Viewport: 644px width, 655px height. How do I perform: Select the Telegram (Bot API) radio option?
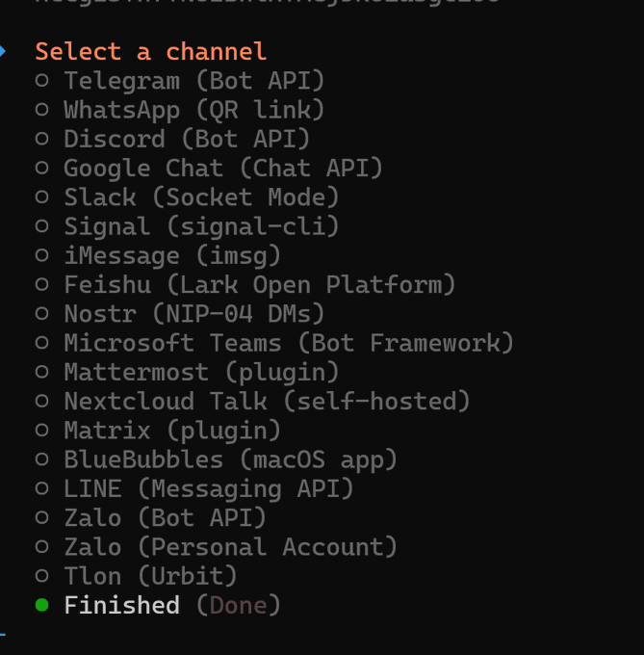pos(179,81)
